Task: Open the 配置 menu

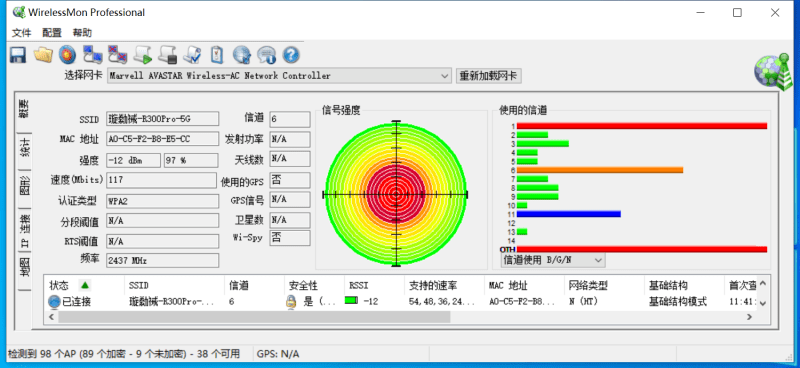Action: coord(52,33)
